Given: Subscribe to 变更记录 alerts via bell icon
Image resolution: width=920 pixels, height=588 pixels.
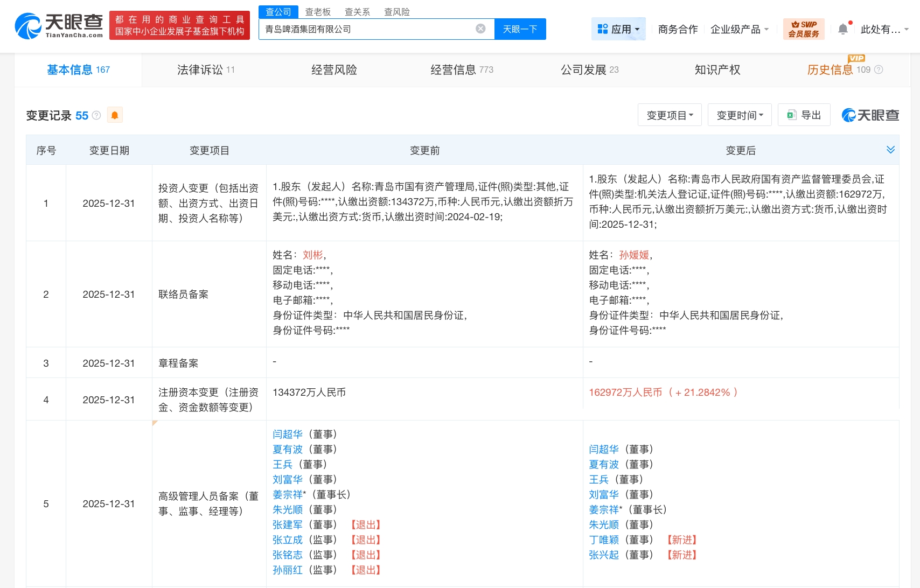Looking at the screenshot, I should (x=115, y=115).
